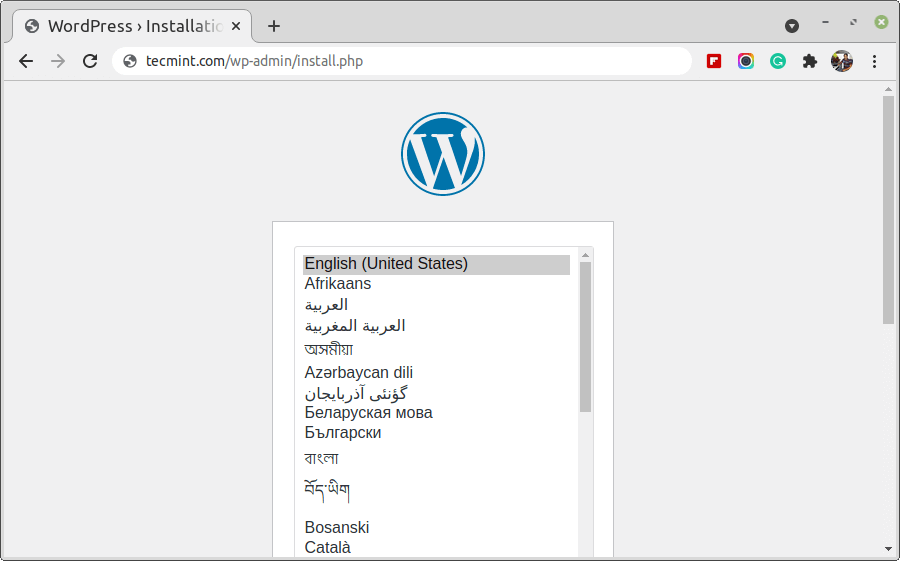Select Afrikaans from the language list

click(x=338, y=284)
